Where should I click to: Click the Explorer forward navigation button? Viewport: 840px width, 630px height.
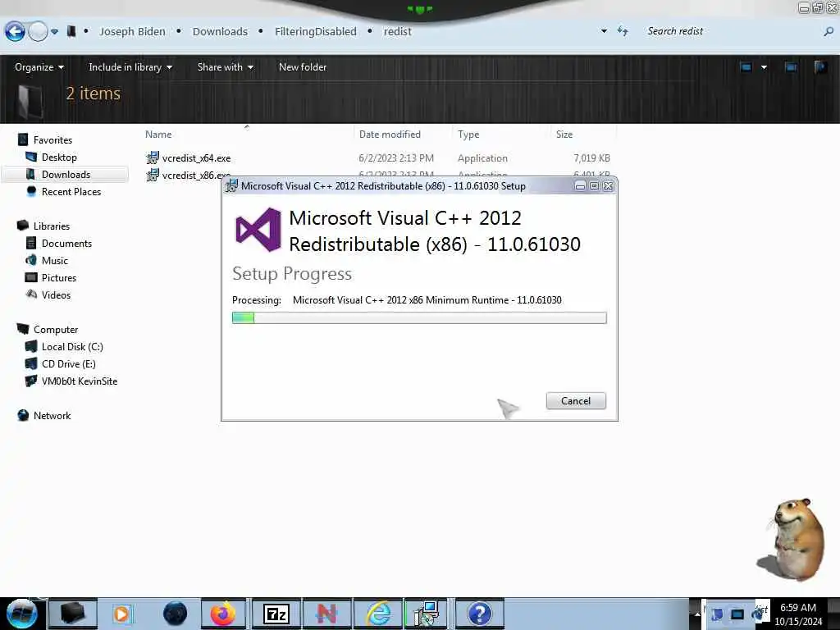tap(38, 32)
